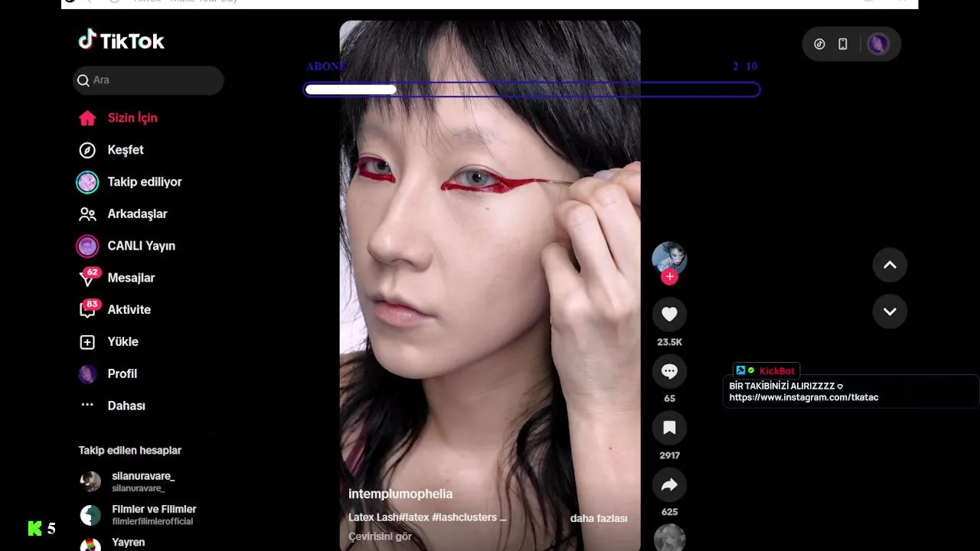Click the TikTok logo
Image resolution: width=980 pixels, height=551 pixels.
coord(121,41)
